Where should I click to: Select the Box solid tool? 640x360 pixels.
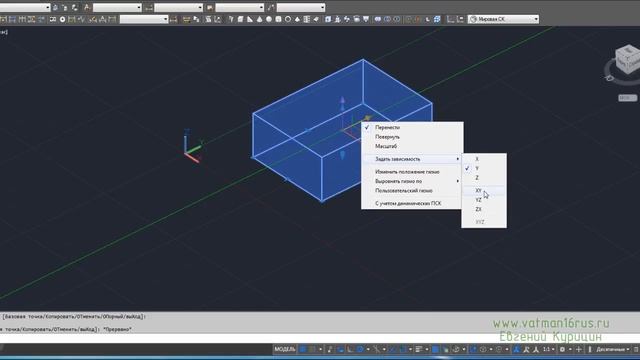coord(240,19)
